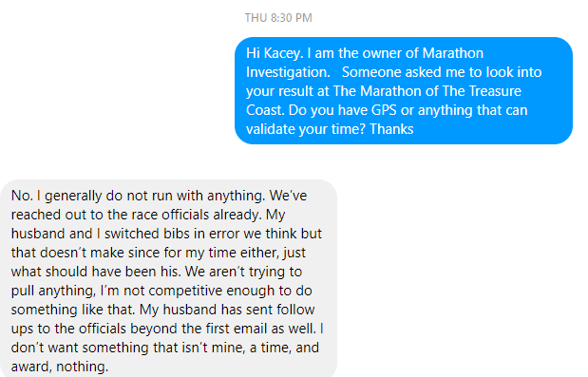Click the word "Thanks" ending the blue message

pyautogui.click(x=391, y=129)
